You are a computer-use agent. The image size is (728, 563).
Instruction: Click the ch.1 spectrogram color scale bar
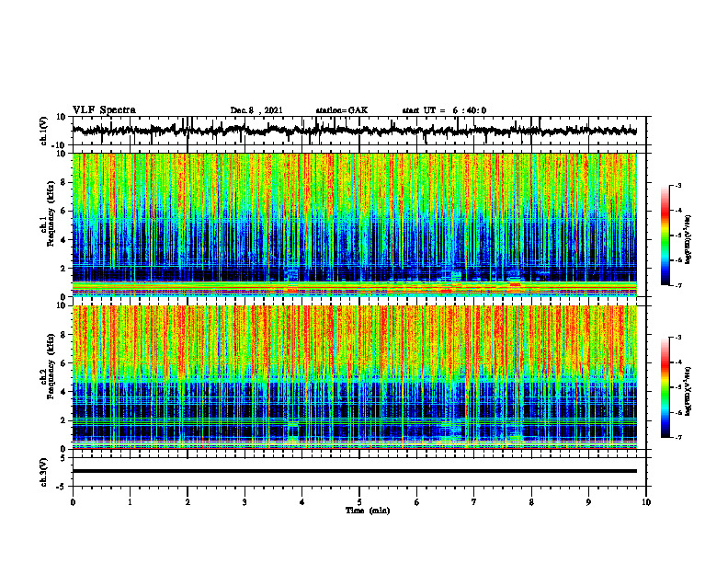(665, 236)
